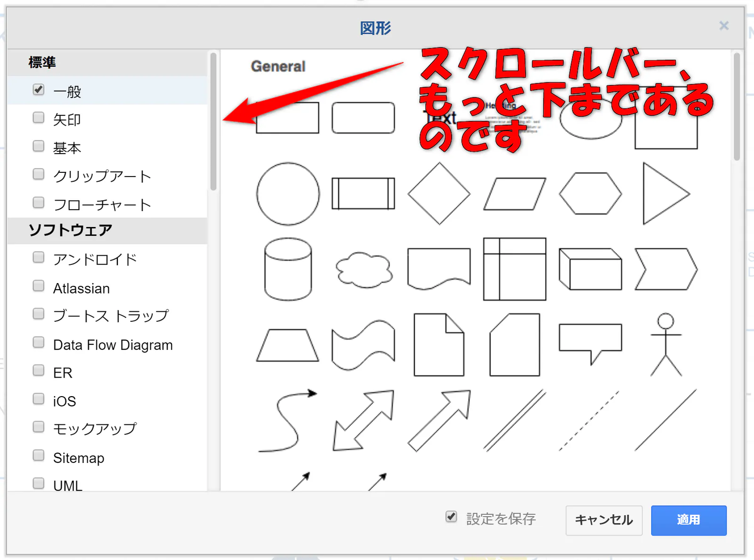Click the モックアップ label

point(95,429)
